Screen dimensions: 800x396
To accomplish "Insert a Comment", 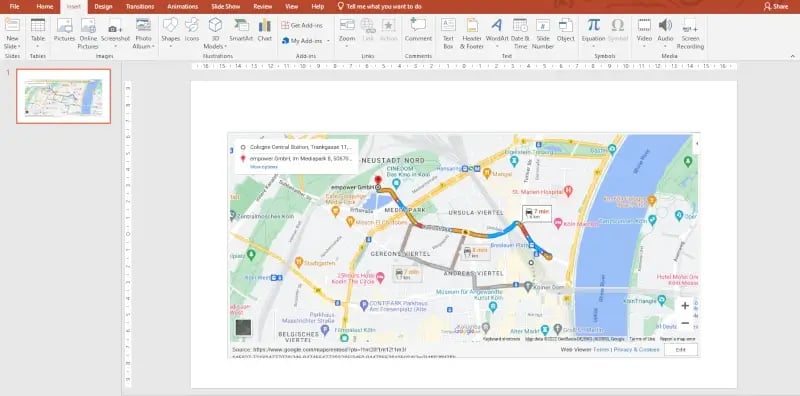I will click(x=418, y=31).
